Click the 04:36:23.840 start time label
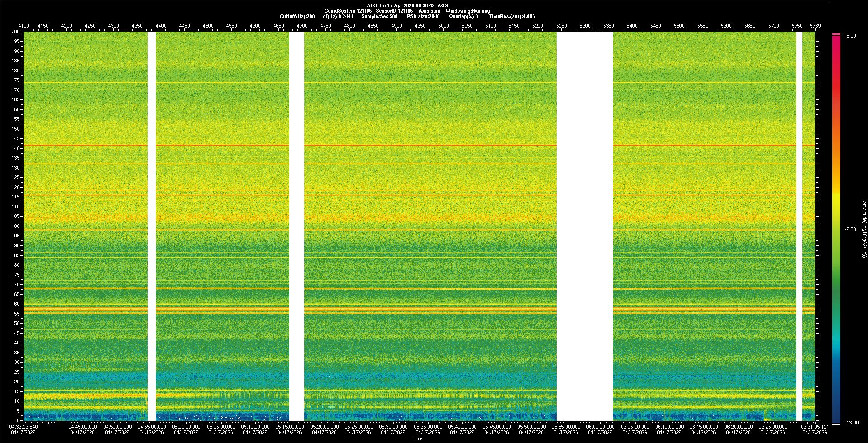 [24, 427]
